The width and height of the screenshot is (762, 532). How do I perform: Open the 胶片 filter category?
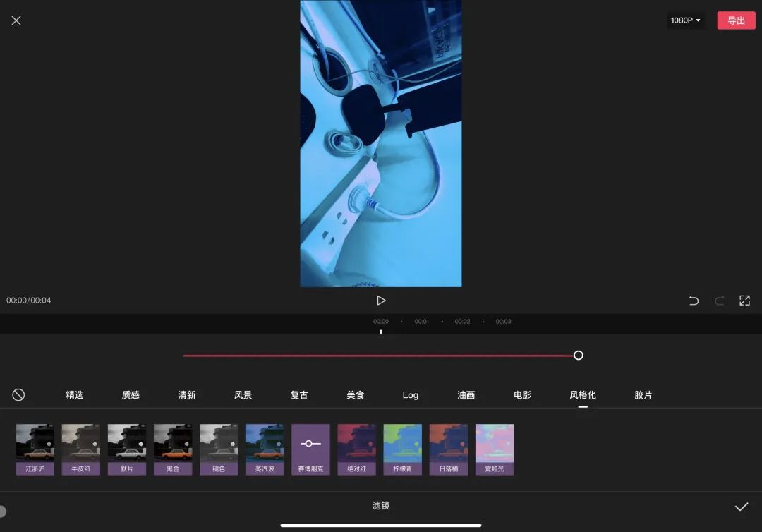[x=643, y=395]
